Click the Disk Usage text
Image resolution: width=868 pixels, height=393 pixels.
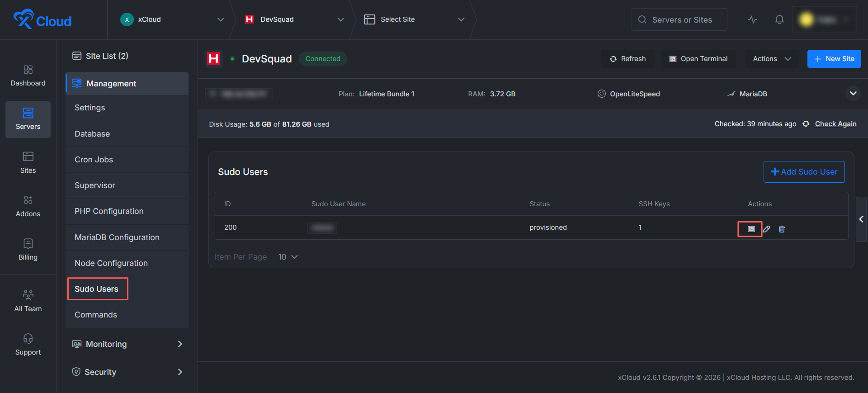tap(269, 124)
